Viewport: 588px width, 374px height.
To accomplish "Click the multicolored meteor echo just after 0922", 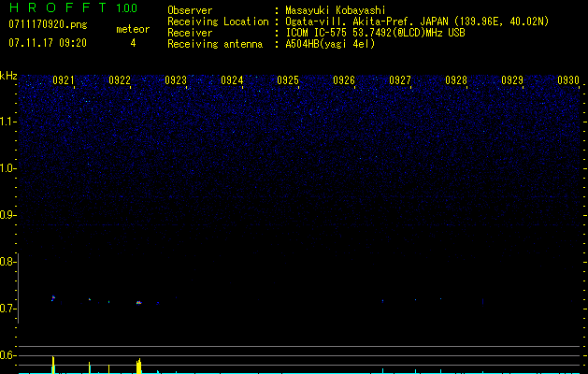I will [138, 302].
